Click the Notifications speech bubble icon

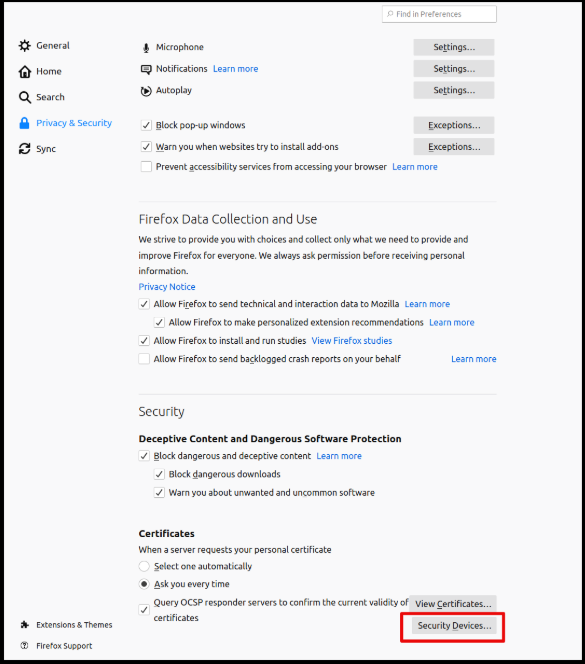click(x=146, y=69)
